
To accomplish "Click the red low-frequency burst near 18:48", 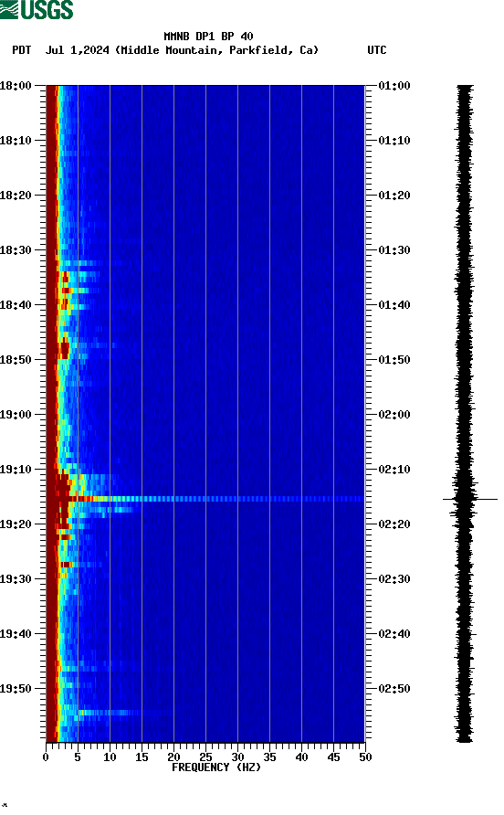I will 63,348.
